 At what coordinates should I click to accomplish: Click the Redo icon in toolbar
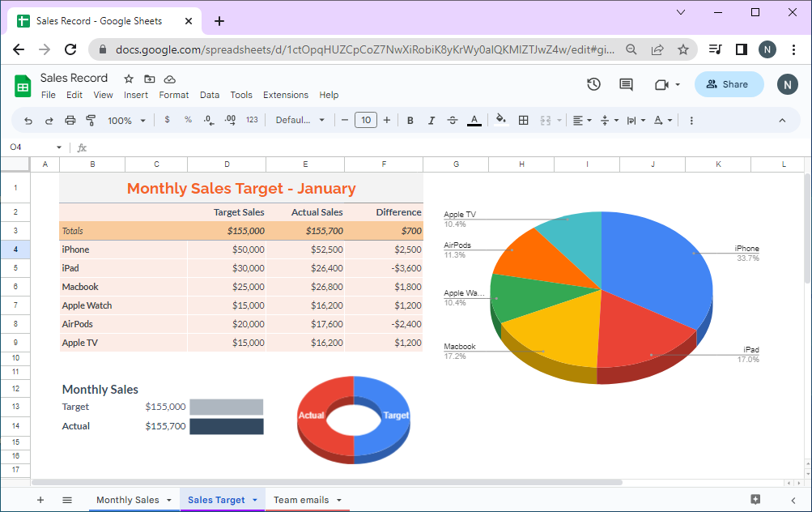point(49,121)
